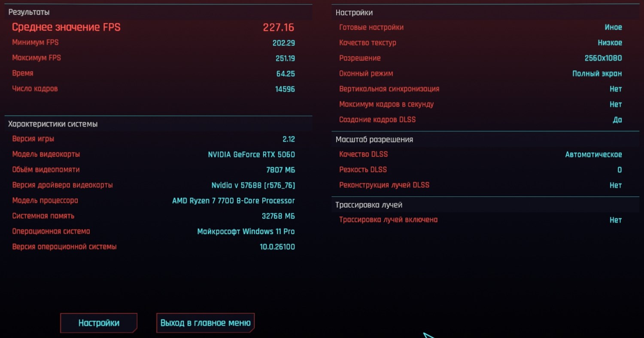
Task: Click the Минимум FPS value 202.29
Action: point(284,43)
